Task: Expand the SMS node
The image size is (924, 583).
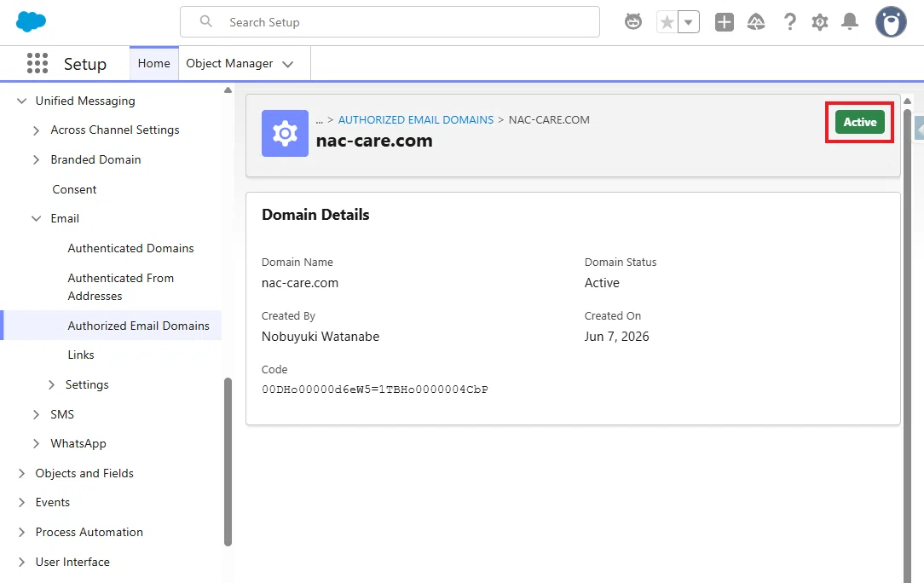Action: point(36,414)
